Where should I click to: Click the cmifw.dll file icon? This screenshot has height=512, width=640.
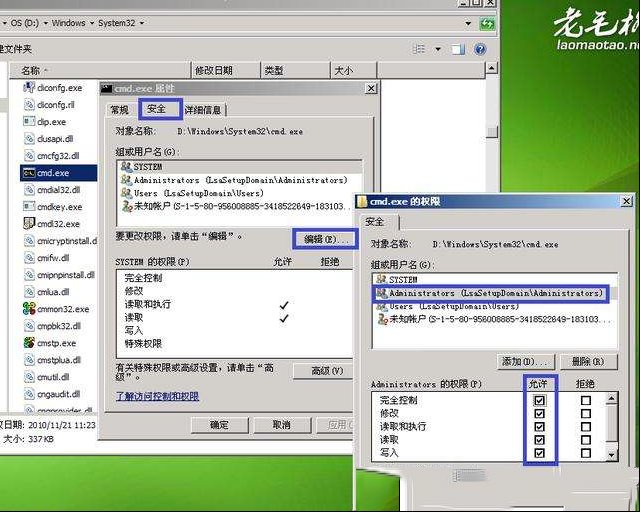(29, 258)
